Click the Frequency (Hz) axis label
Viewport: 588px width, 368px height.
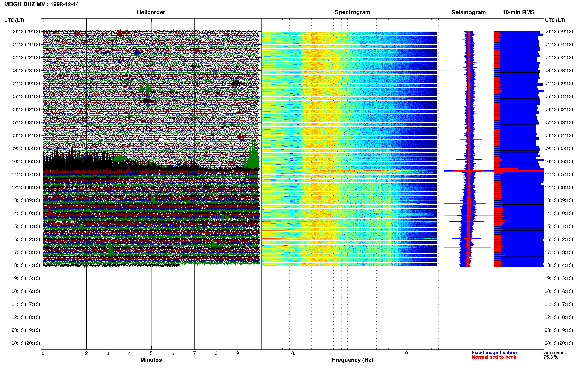tap(352, 360)
